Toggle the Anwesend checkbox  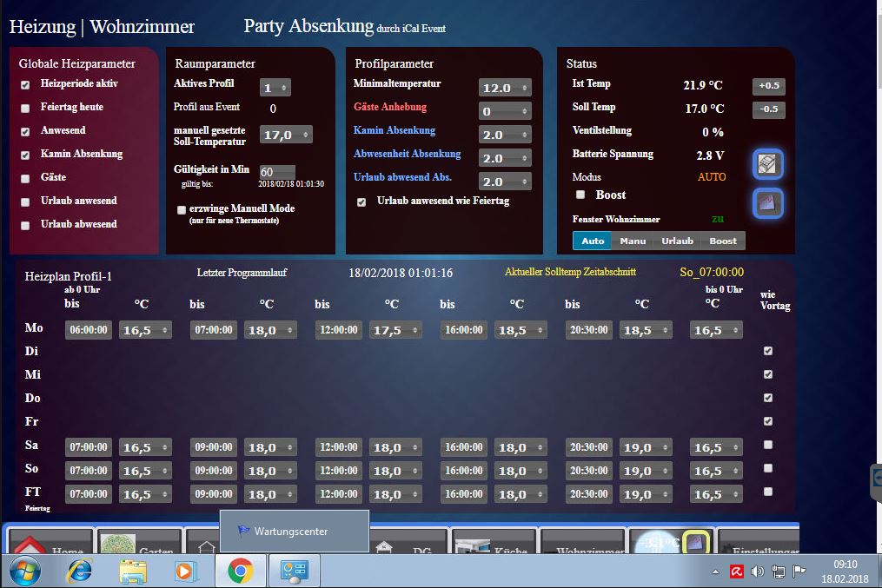click(25, 131)
